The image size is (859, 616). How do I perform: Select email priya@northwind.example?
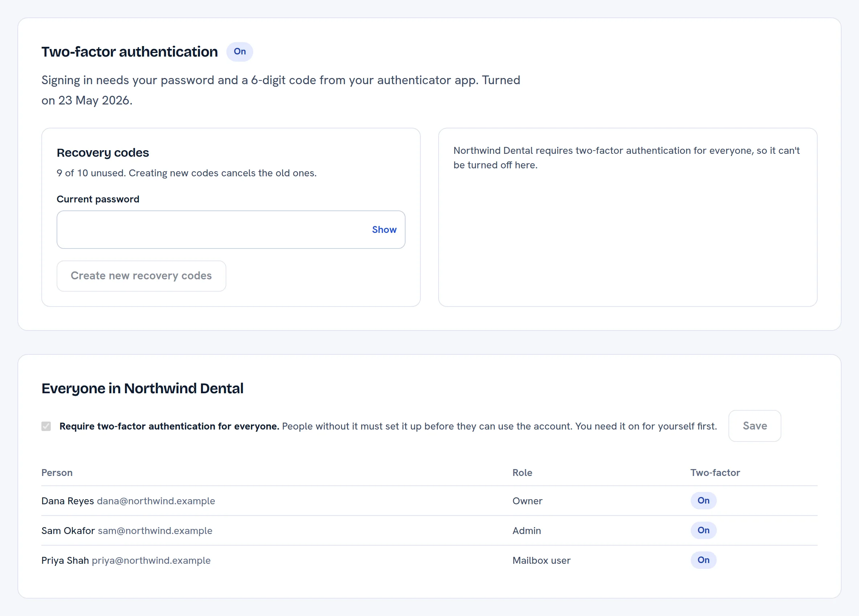click(x=151, y=560)
